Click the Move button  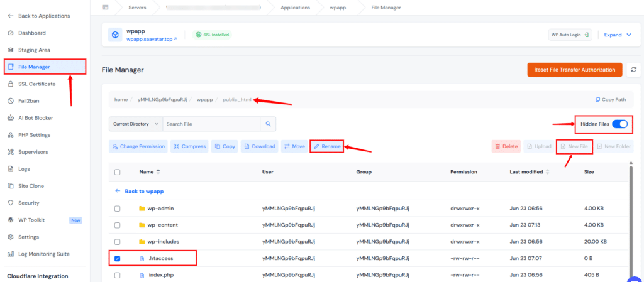(294, 146)
